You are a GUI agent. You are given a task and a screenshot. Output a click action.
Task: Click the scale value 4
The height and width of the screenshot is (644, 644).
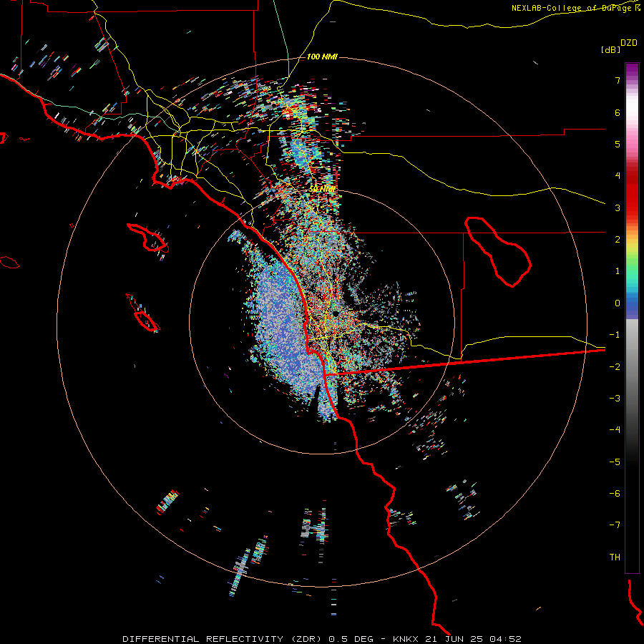click(x=618, y=176)
